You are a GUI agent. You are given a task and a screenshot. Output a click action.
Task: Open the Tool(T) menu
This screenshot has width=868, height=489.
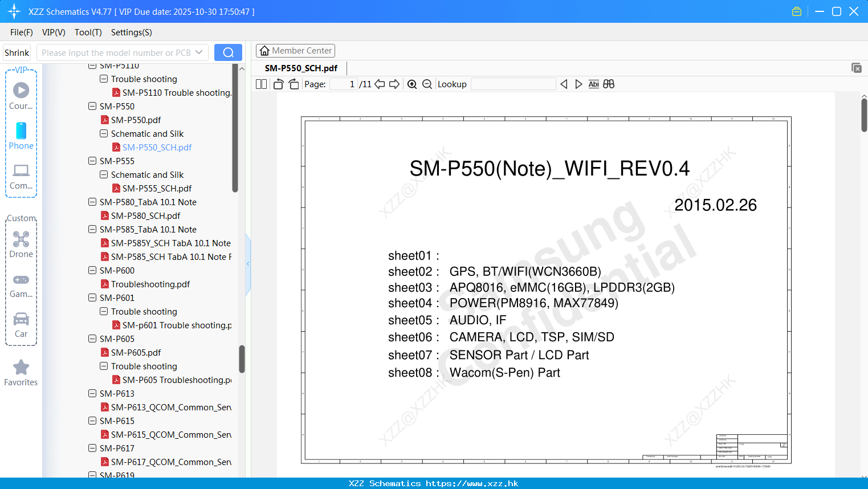88,32
